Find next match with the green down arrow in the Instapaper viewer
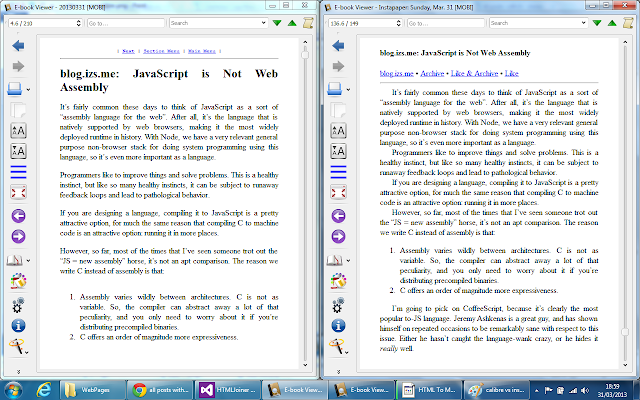The image size is (640, 400). [597, 23]
